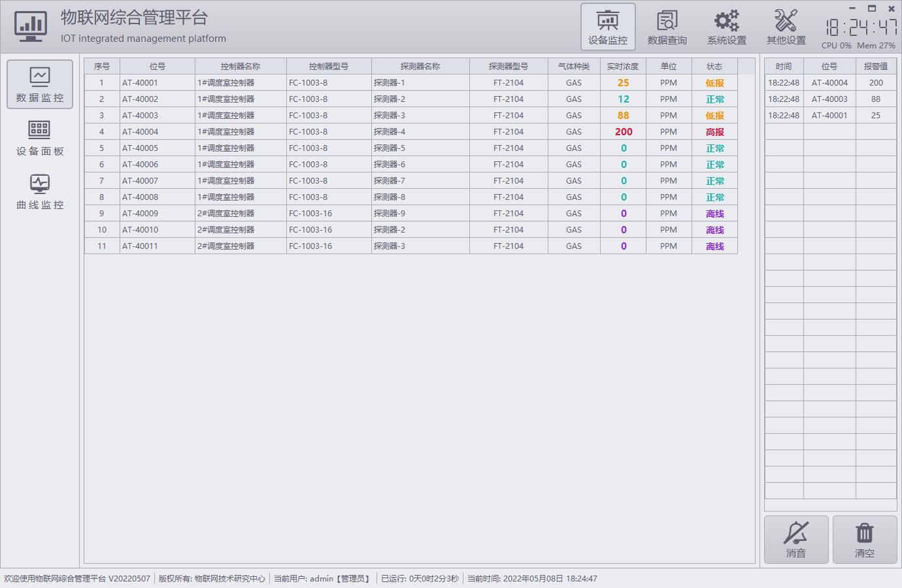902x588 pixels.
Task: Open the 设备监控 device monitoring view
Action: [x=608, y=27]
